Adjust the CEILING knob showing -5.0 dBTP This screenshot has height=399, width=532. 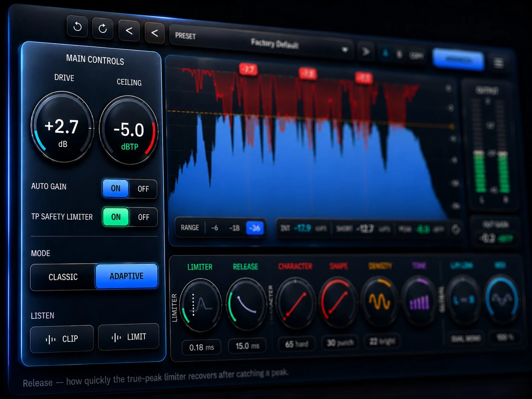pos(129,130)
